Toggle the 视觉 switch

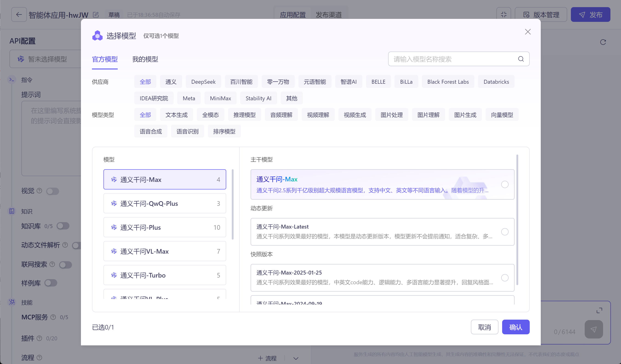(52, 191)
